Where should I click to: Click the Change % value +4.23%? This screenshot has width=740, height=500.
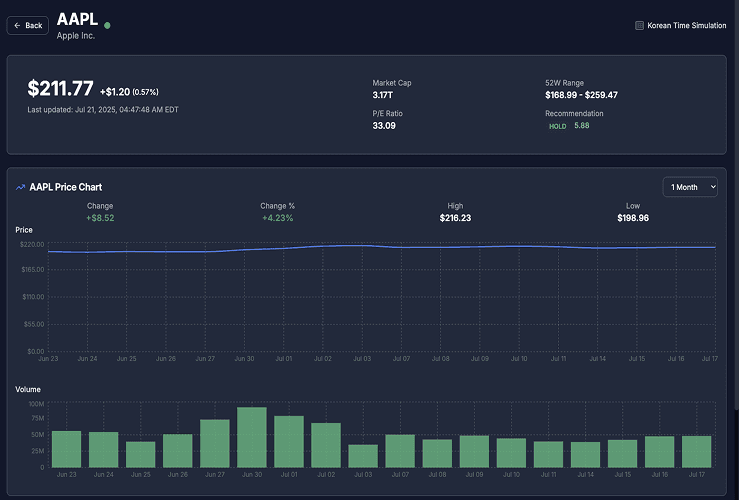(x=278, y=218)
